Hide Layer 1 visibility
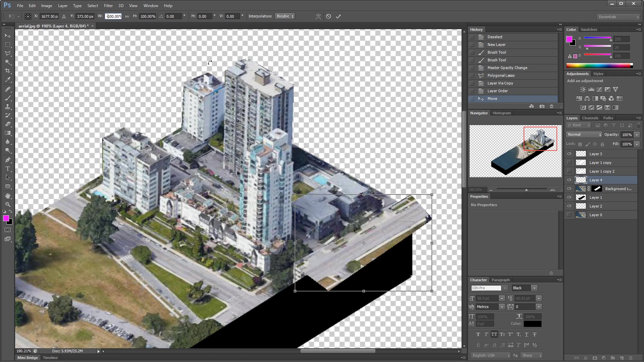 (569, 197)
